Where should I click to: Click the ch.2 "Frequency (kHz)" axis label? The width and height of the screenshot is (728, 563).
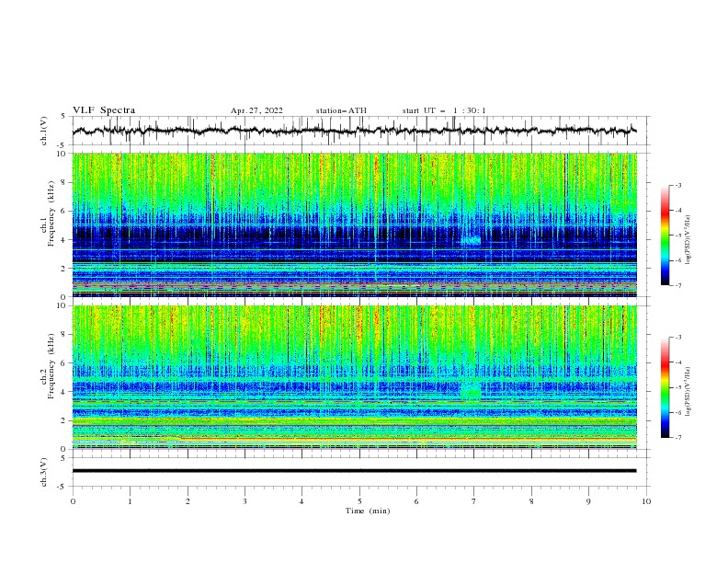pyautogui.click(x=51, y=366)
